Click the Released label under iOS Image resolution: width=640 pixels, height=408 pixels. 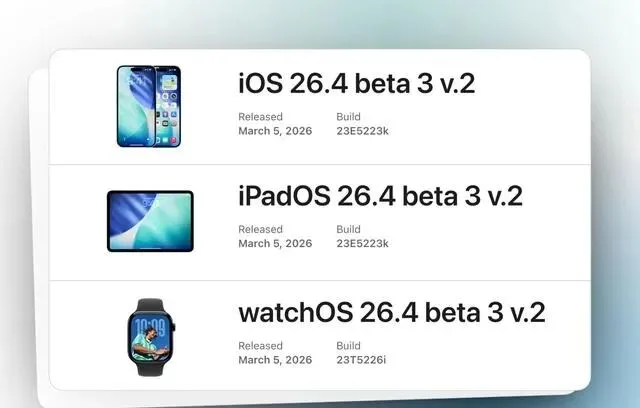point(260,117)
